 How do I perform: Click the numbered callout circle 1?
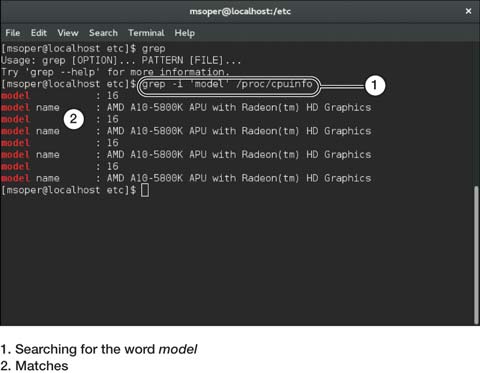tap(375, 85)
